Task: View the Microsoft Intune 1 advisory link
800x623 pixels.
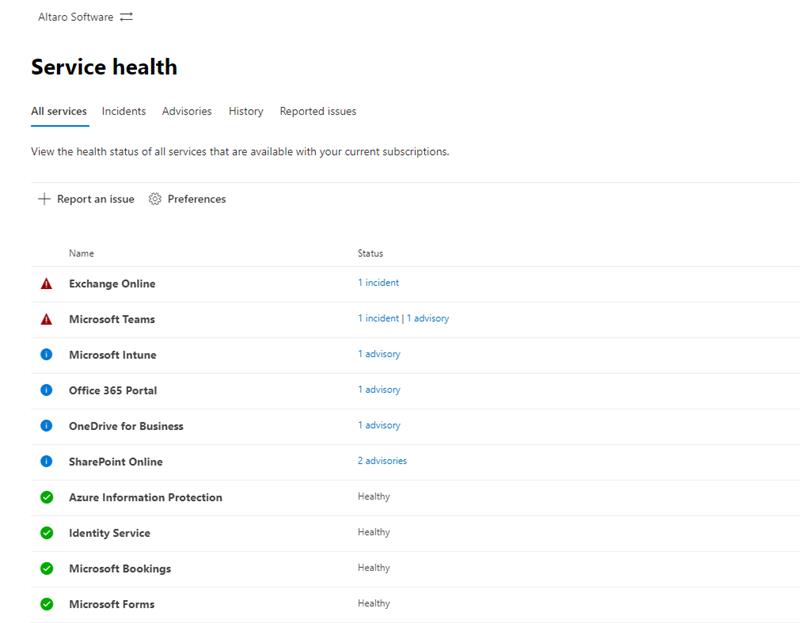Action: tap(379, 354)
